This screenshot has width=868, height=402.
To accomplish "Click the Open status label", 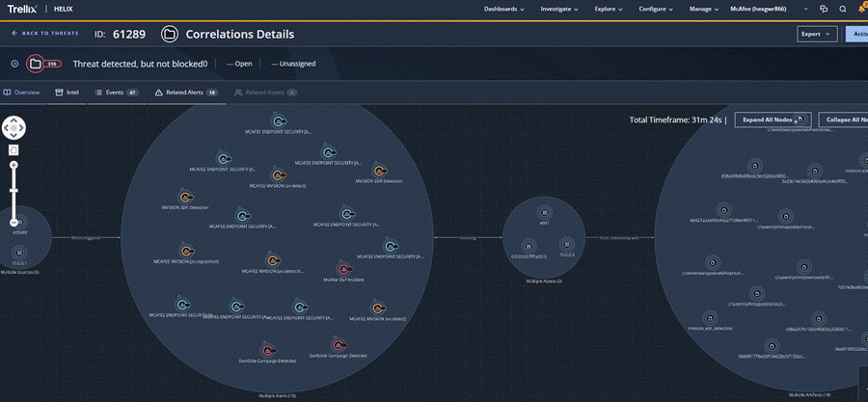I will [240, 64].
